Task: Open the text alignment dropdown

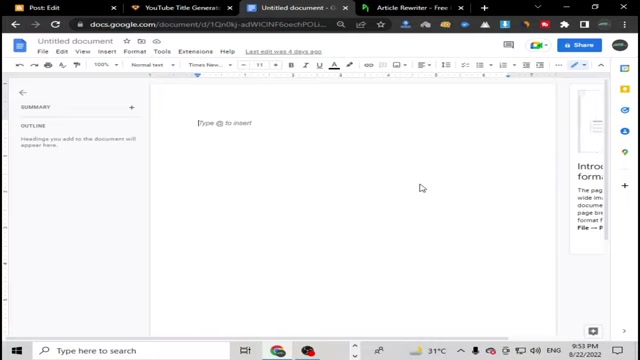Action: (424, 65)
